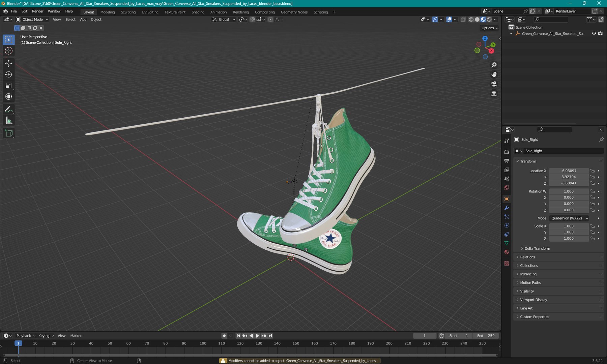Click the Add Cube tool icon
607x364 pixels.
9,133
